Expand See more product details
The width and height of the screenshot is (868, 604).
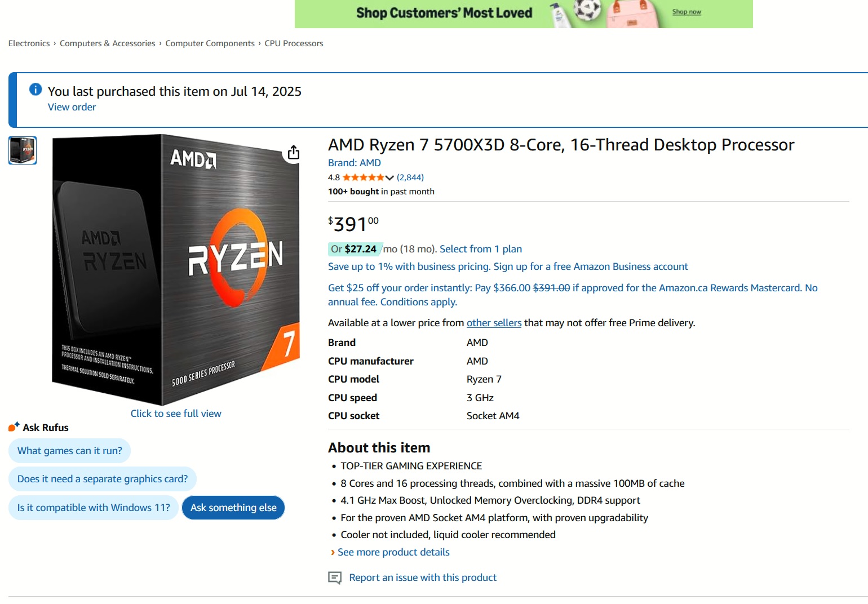393,552
